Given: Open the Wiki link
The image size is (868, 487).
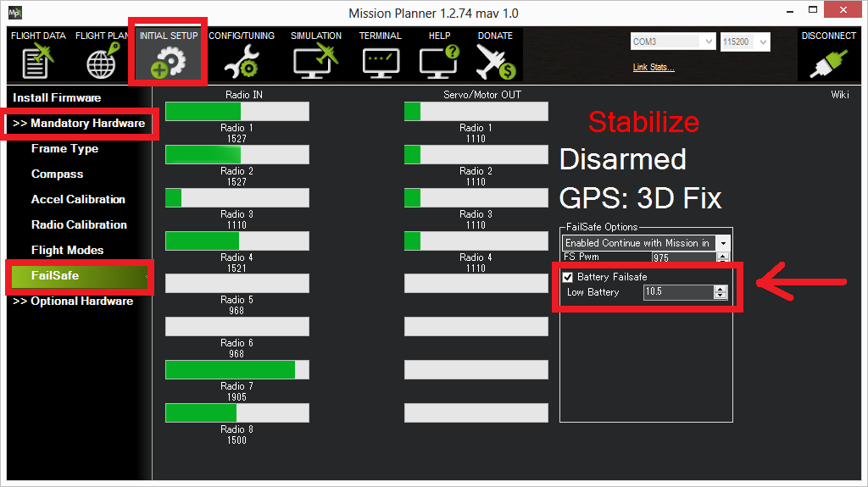Looking at the screenshot, I should point(839,95).
